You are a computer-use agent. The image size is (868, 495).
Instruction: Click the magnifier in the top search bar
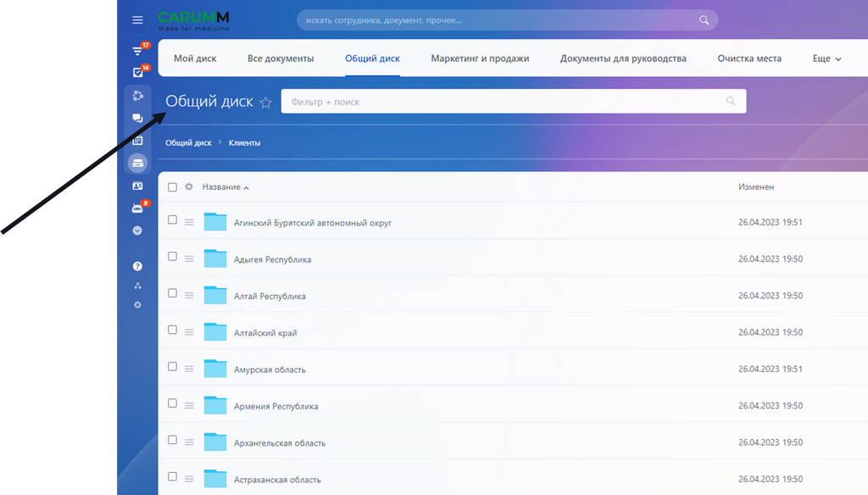(704, 20)
